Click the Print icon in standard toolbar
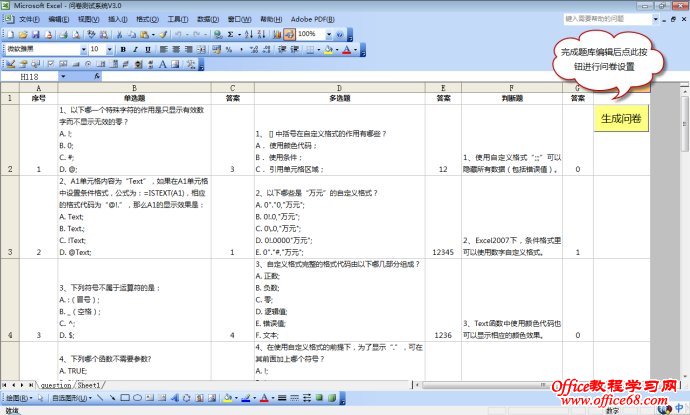Image resolution: width=690 pixels, height=415 pixels. click(63, 34)
